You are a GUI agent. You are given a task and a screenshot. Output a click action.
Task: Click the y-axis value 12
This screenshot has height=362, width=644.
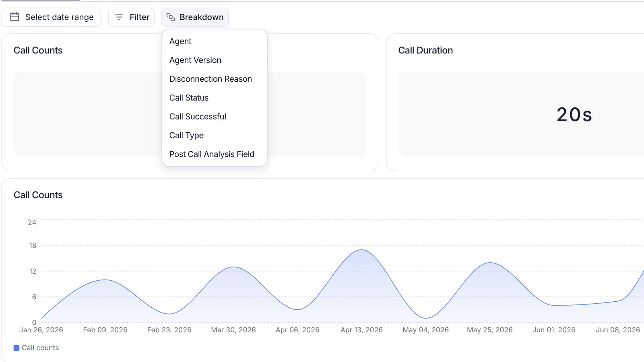coord(32,271)
